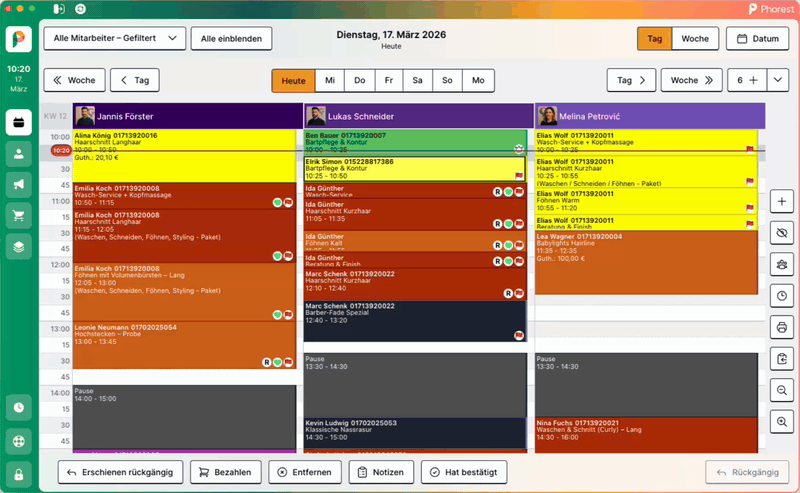Click the Hat bestätigt button
Screen dimensions: 800x493
click(x=464, y=472)
